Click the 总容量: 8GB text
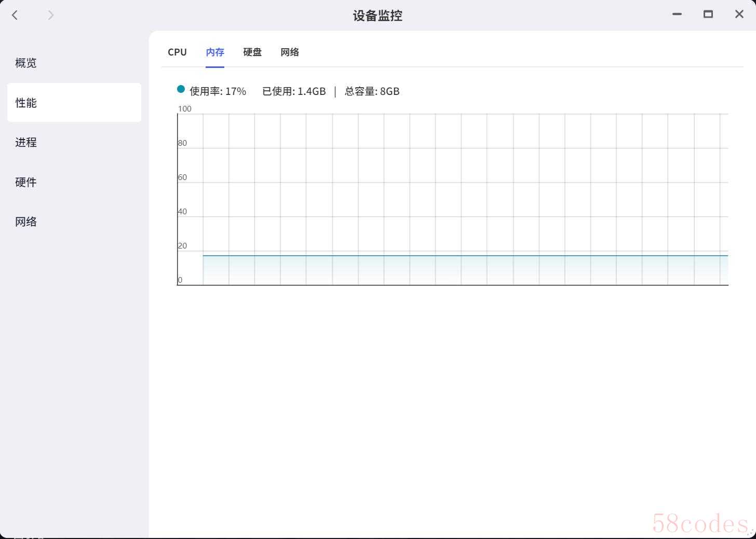The width and height of the screenshot is (756, 539). click(x=372, y=91)
